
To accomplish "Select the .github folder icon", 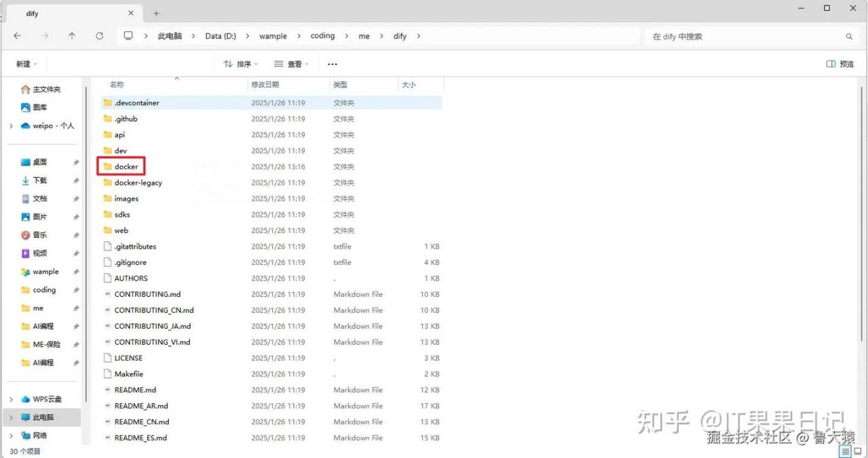I will click(x=107, y=119).
